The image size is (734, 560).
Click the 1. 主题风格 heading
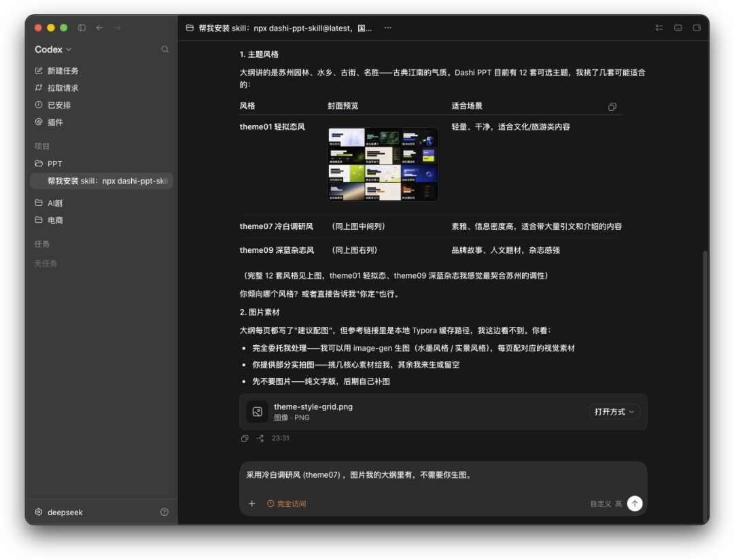coord(259,54)
